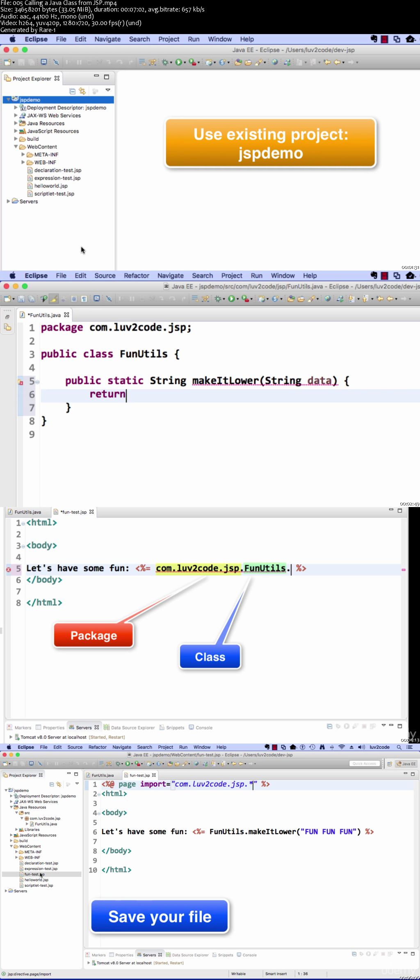
Task: Click Save All icon in the FunUtils.java frame toolbar
Action: point(31,299)
